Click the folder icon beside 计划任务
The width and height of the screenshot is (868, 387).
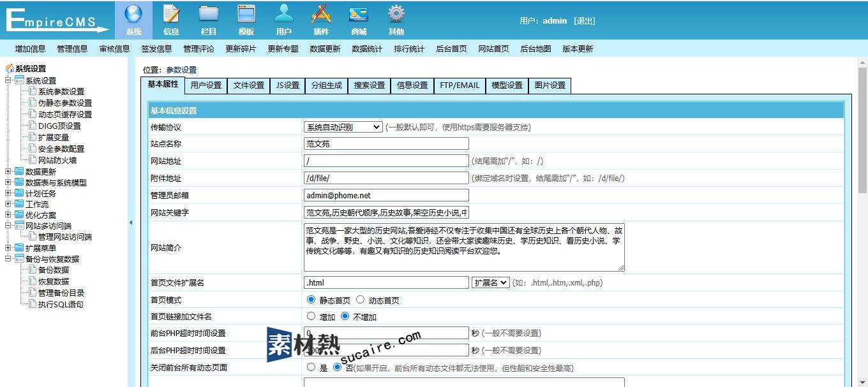(19, 193)
